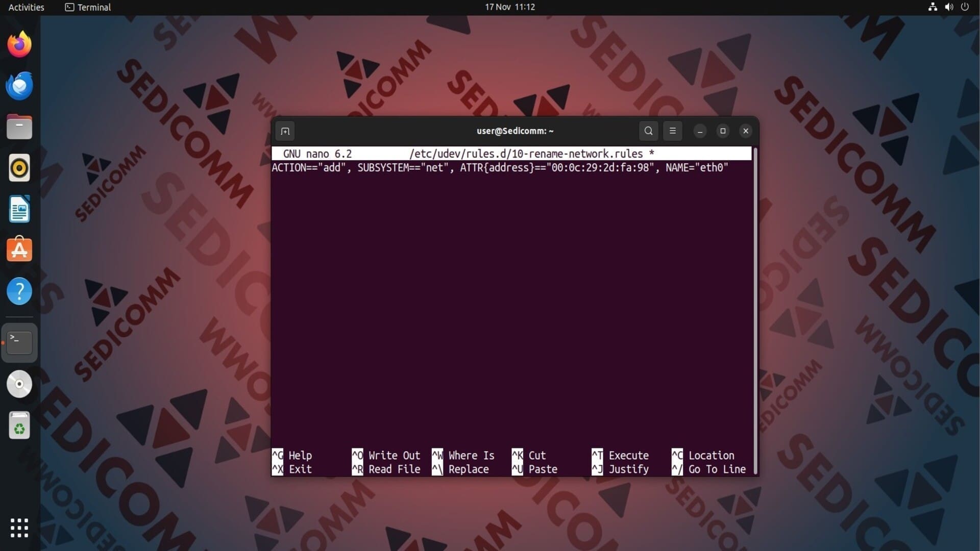Screen dimensions: 980x551
Task: Open the Files manager dock icon
Action: 19,127
